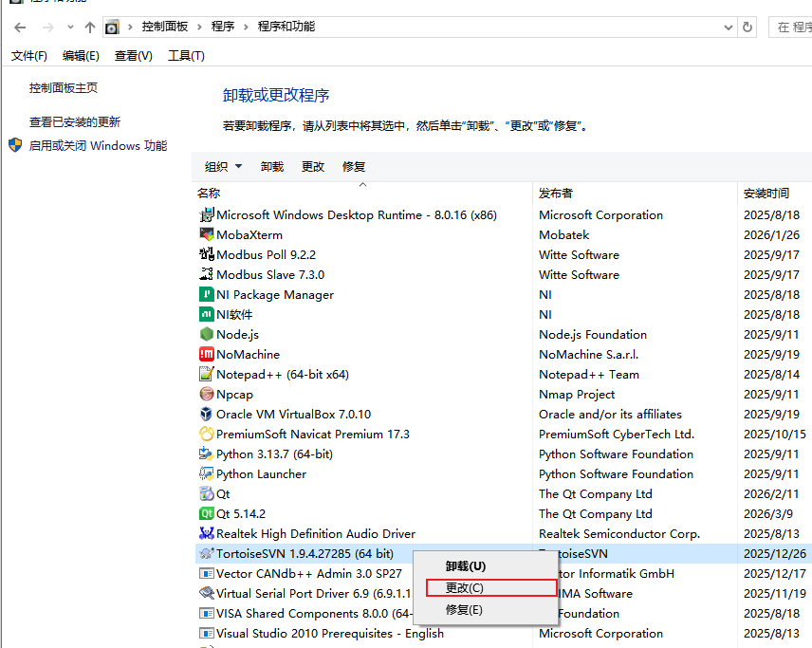This screenshot has height=648, width=812.
Task: Open the 编辑(E) menu
Action: [x=81, y=56]
